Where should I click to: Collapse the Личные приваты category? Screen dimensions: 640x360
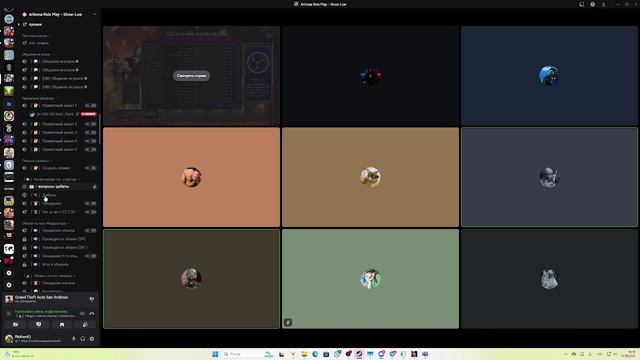[36, 161]
